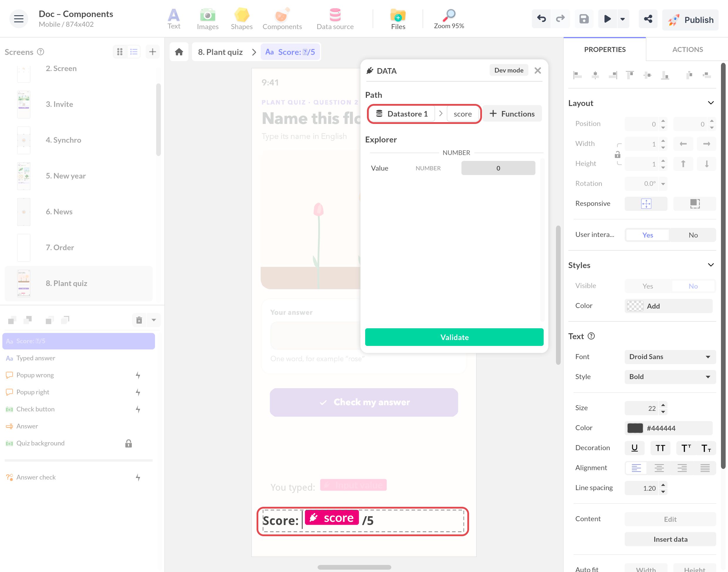
Task: Run the preview with the play icon
Action: click(607, 19)
